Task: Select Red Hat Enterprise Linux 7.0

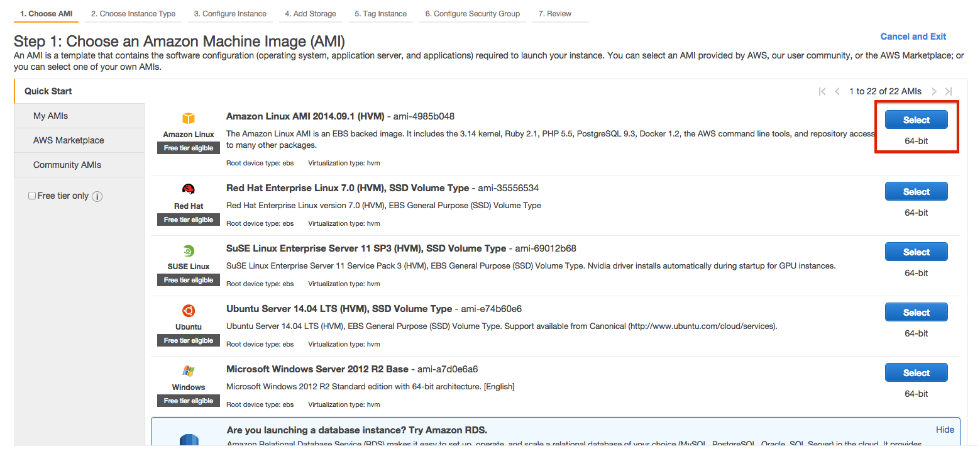Action: pos(916,192)
